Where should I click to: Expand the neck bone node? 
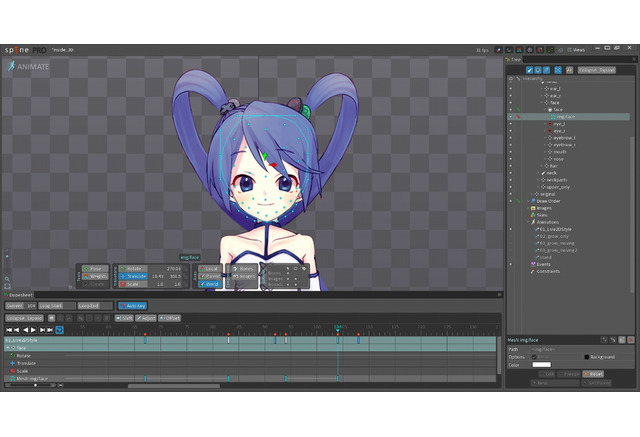point(538,173)
